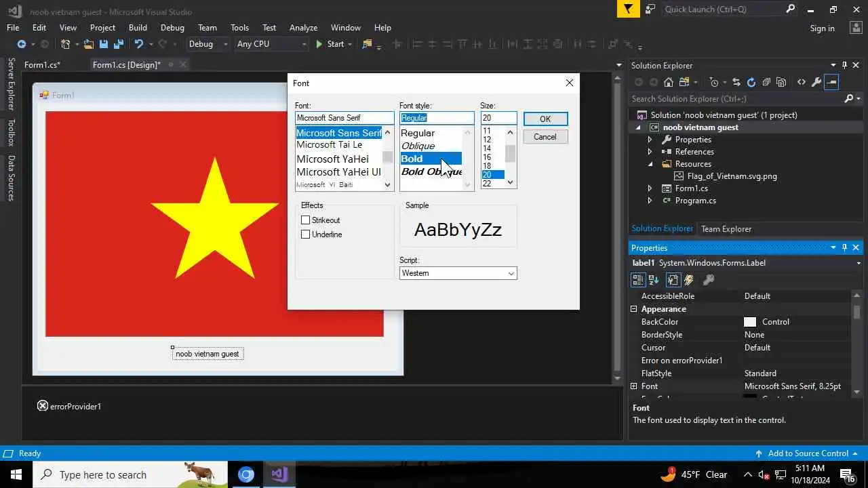Expand the Form1.cs node
This screenshot has width=868, height=488.
[650, 188]
